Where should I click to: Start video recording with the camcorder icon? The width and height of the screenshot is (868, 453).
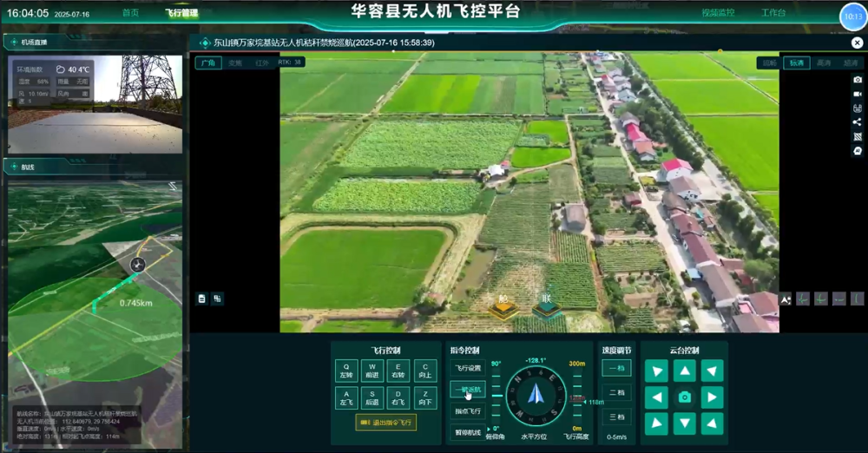[858, 94]
